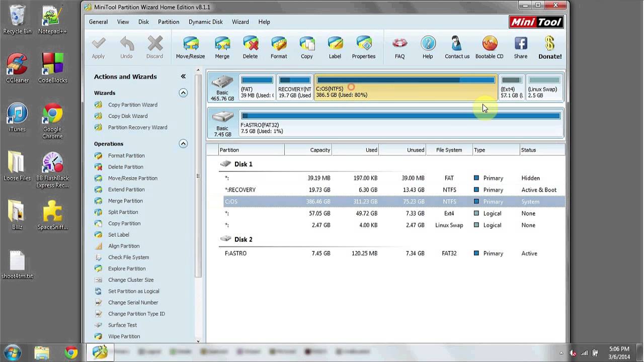The width and height of the screenshot is (644, 362).
Task: Click the Split Partition icon
Action: (x=98, y=212)
